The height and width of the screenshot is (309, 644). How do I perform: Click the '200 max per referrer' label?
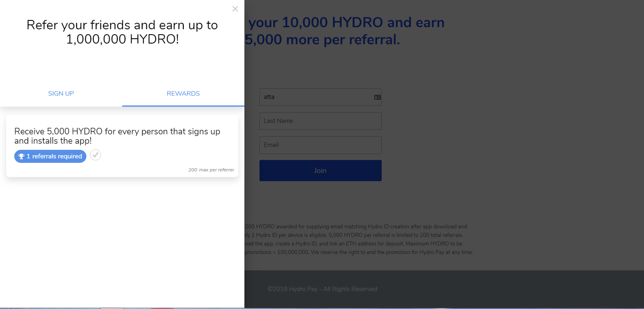211,170
